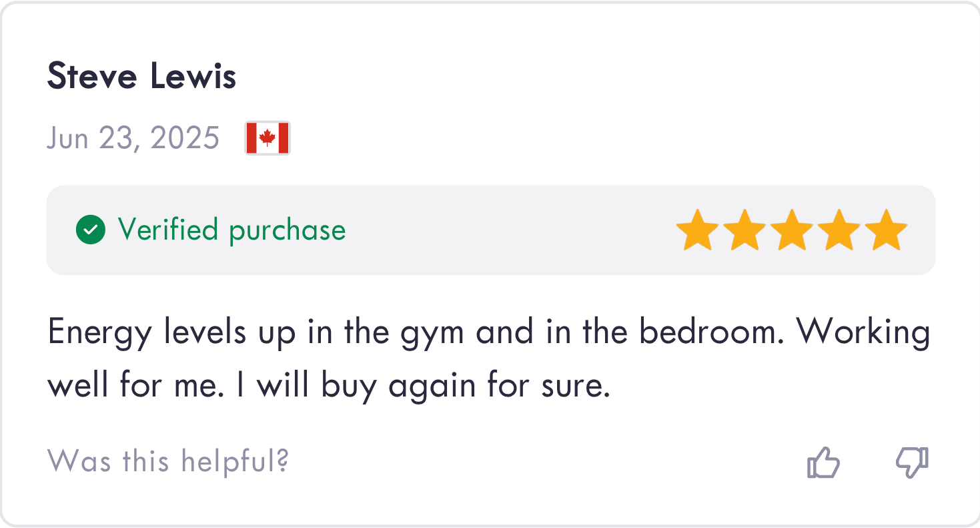The width and height of the screenshot is (980, 528).
Task: Click the word "Working" in the review
Action: coord(863,332)
